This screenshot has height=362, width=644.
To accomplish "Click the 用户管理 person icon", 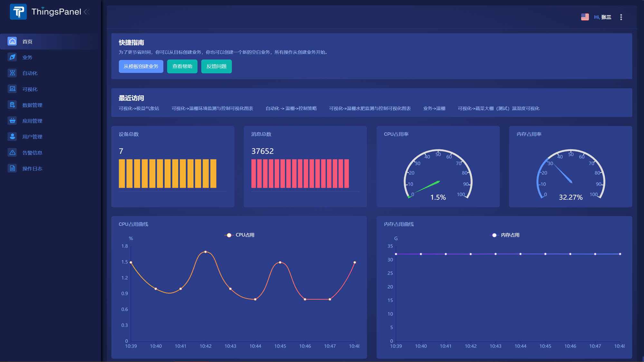I will pyautogui.click(x=12, y=136).
